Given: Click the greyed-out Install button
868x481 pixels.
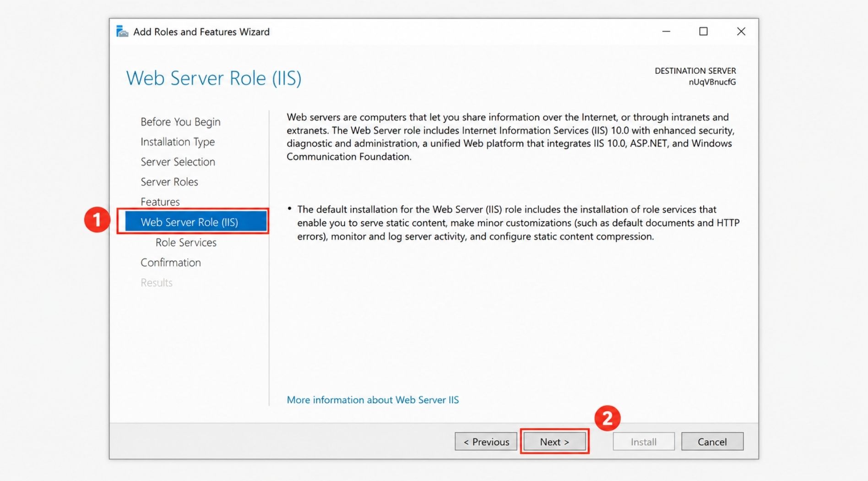Looking at the screenshot, I should tap(644, 442).
